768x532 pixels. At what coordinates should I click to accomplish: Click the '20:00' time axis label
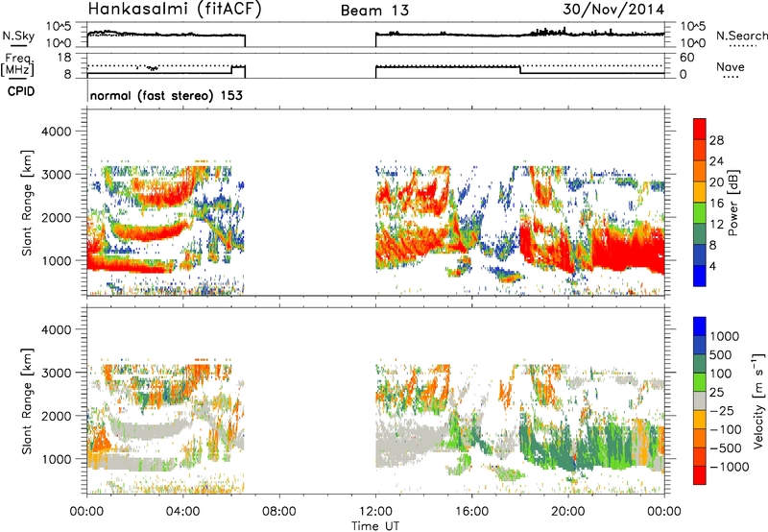coord(568,512)
